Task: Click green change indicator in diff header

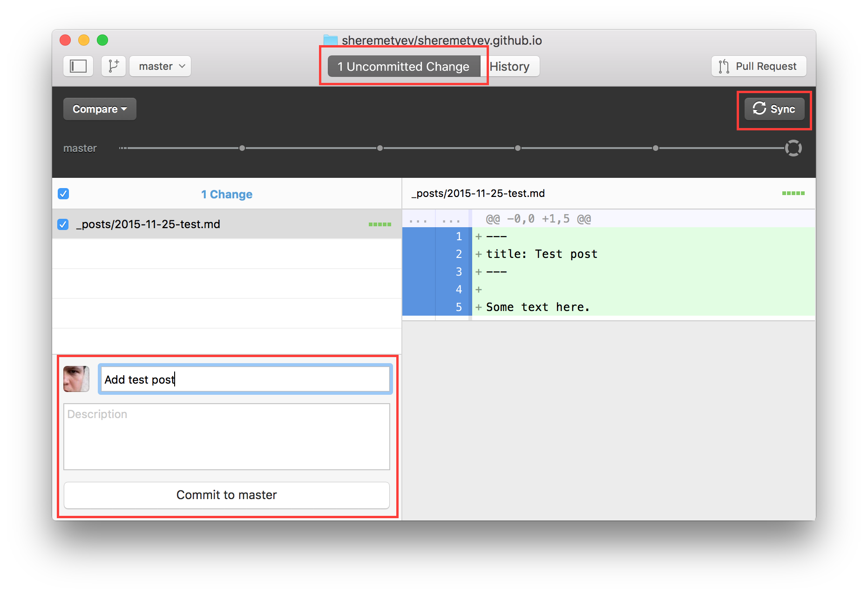Action: [x=793, y=193]
